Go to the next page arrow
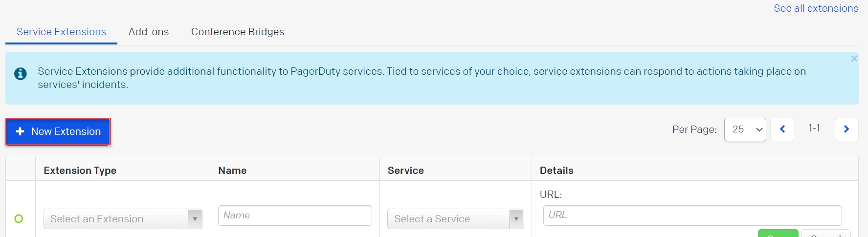 846,129
